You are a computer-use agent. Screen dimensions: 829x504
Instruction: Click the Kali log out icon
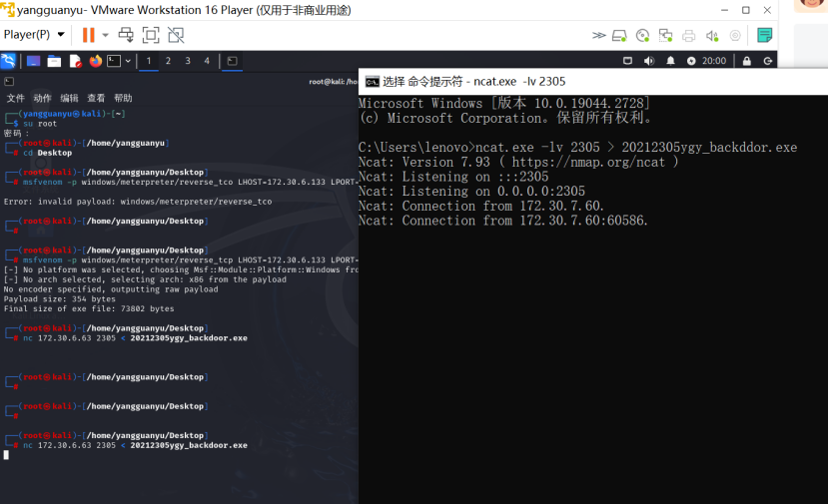(x=768, y=61)
